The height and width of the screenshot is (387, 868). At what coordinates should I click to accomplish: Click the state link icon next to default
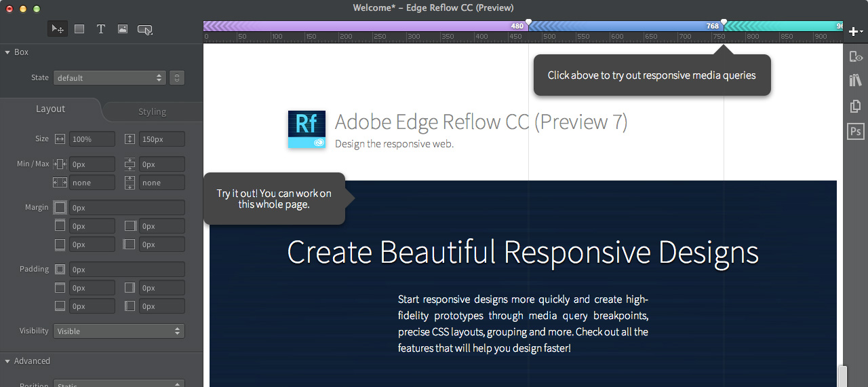click(176, 78)
